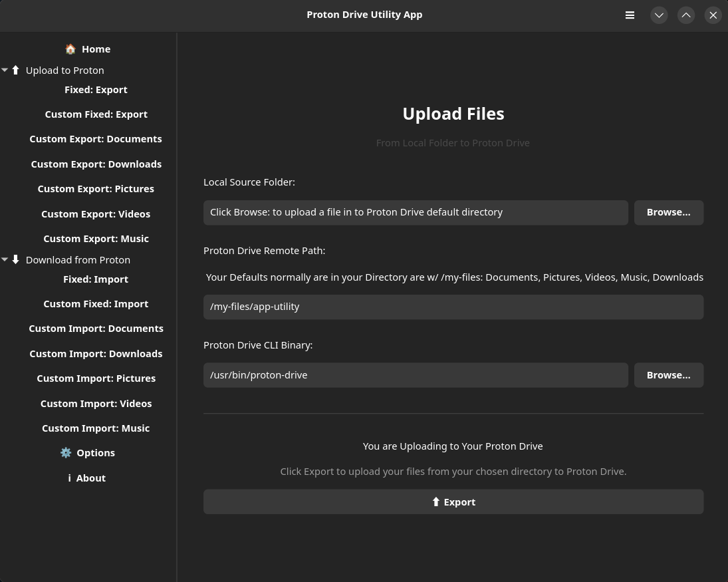Click the Export upload button
Viewport: 728px width, 582px height.
tap(453, 502)
